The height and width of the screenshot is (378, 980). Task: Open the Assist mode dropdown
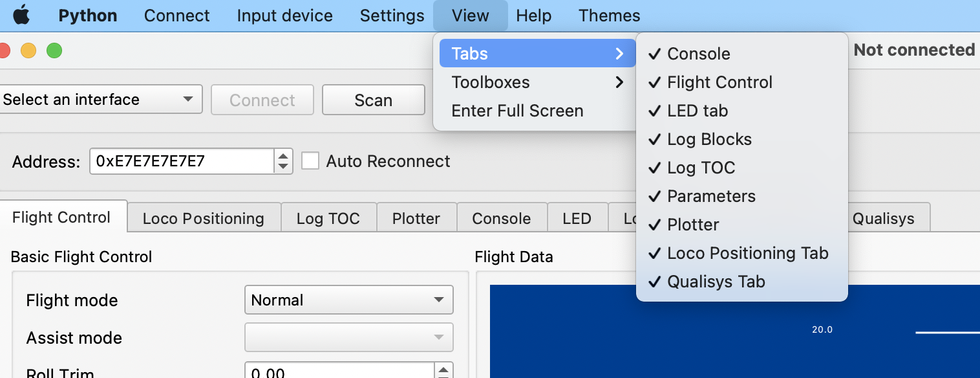(x=348, y=338)
